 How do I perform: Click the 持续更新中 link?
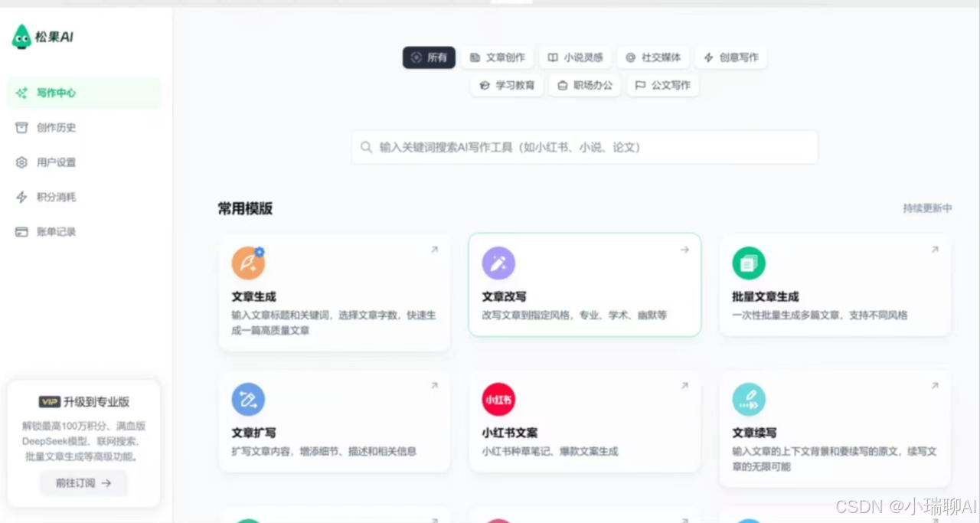(x=927, y=208)
